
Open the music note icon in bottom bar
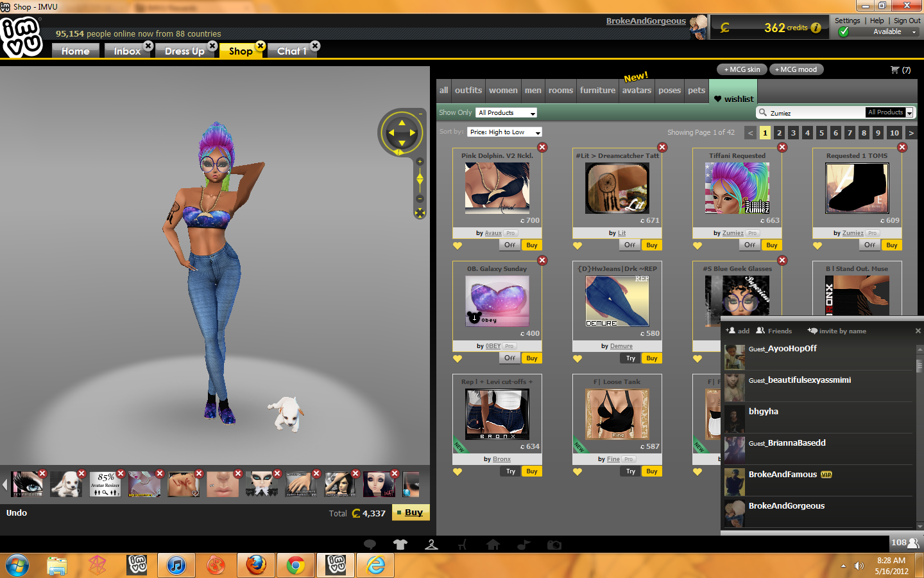[x=524, y=545]
